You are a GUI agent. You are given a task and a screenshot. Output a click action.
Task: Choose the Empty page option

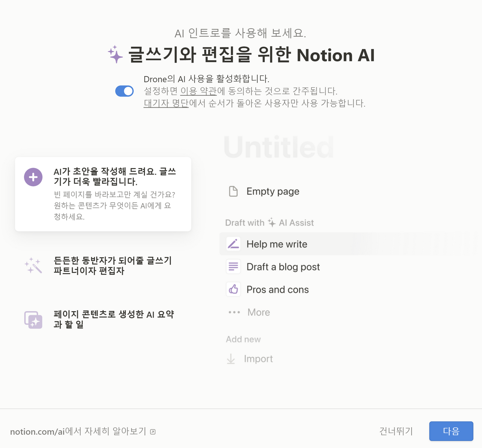coord(273,191)
